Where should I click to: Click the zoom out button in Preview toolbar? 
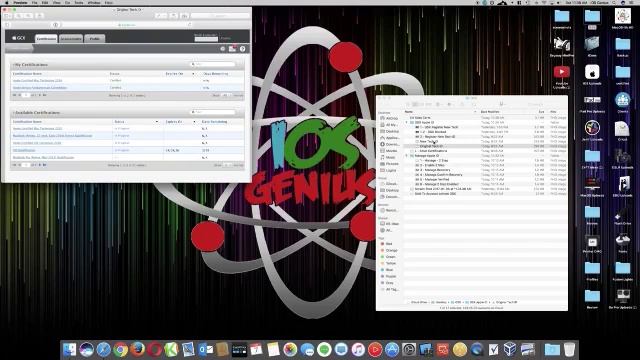click(19, 16)
